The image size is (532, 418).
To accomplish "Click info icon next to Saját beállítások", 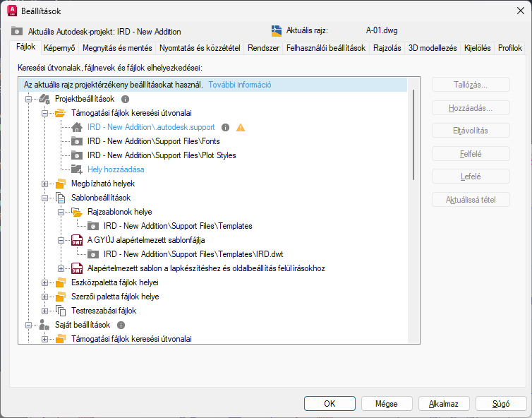I will pos(121,325).
